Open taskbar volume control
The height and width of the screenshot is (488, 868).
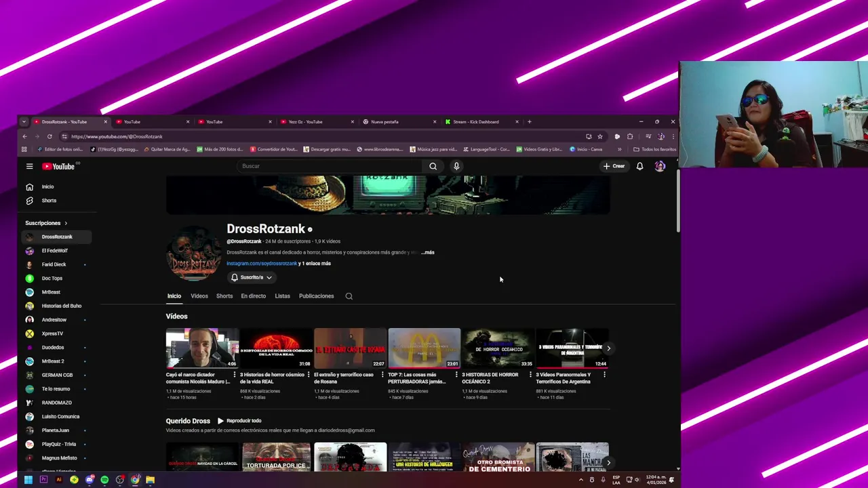click(637, 480)
